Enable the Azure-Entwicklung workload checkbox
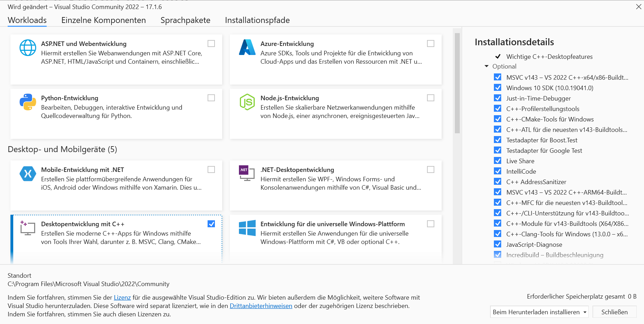Screen dimensions: 644x324 431,44
